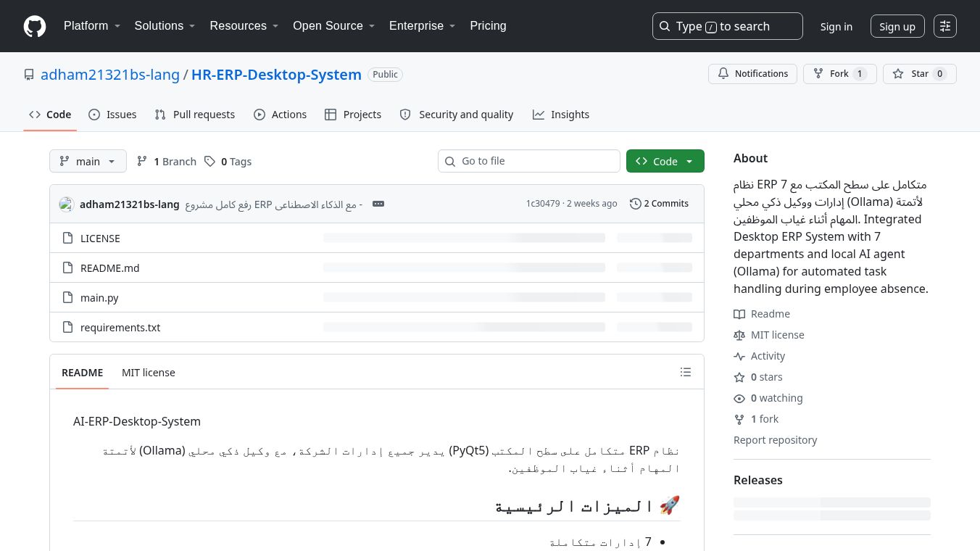Click the star icon next to 0 stars
The image size is (980, 551).
(739, 377)
